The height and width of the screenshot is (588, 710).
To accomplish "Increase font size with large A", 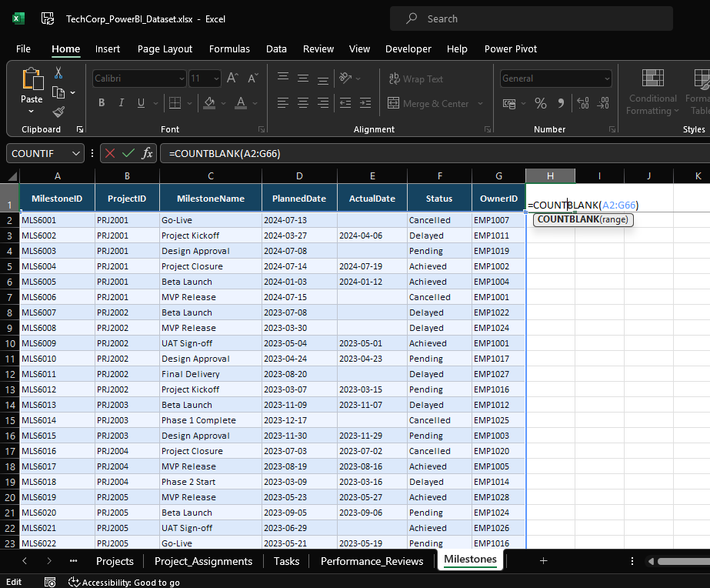I will click(x=232, y=79).
